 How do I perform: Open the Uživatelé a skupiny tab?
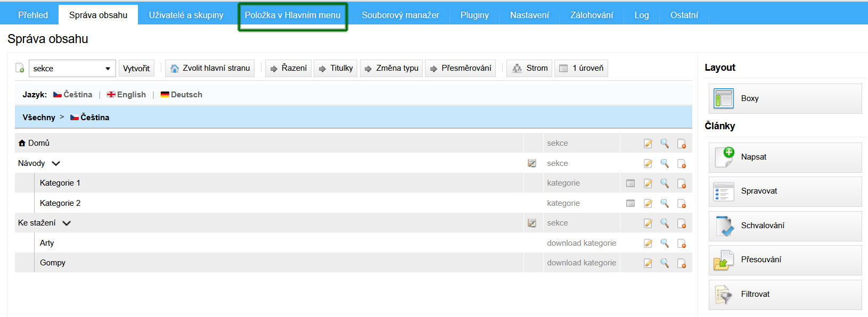point(186,15)
